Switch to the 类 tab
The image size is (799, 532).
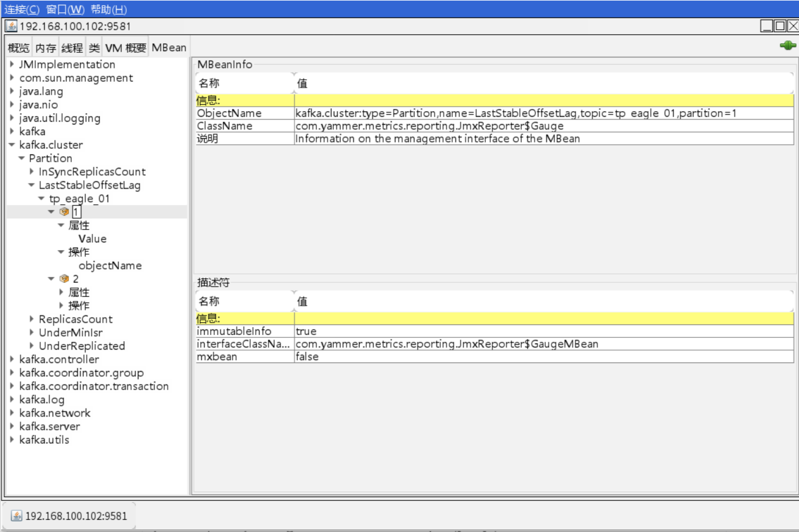coord(94,48)
